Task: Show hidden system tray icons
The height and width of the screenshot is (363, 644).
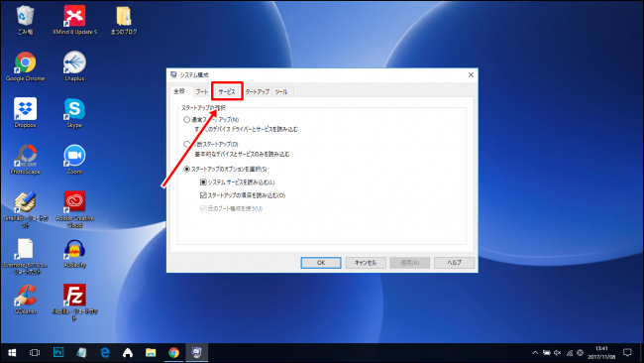Action: pyautogui.click(x=535, y=353)
